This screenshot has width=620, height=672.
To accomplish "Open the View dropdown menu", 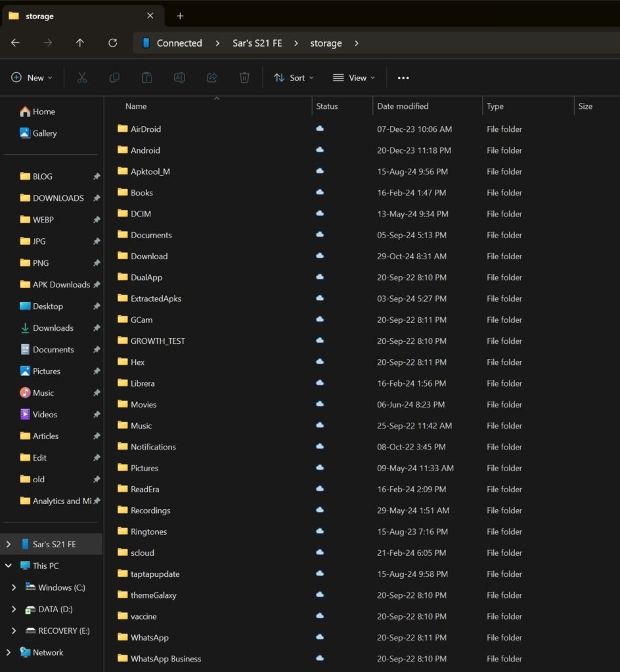I will [x=354, y=77].
